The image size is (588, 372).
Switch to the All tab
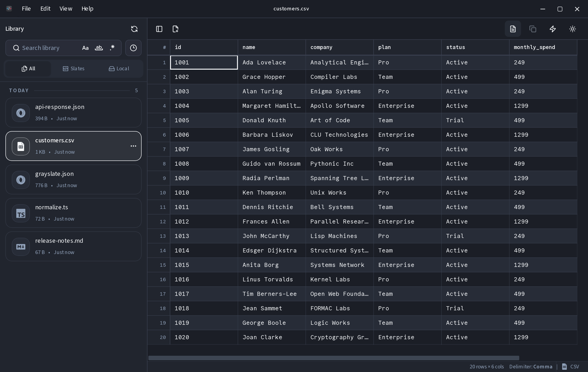[28, 68]
